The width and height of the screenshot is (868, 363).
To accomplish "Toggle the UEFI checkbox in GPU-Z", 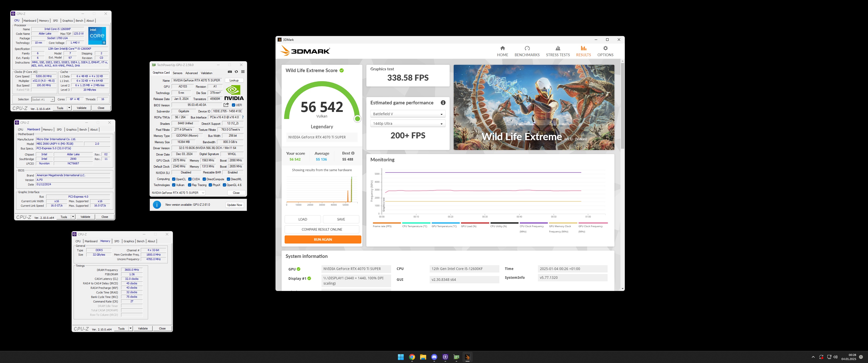I will tap(233, 105).
